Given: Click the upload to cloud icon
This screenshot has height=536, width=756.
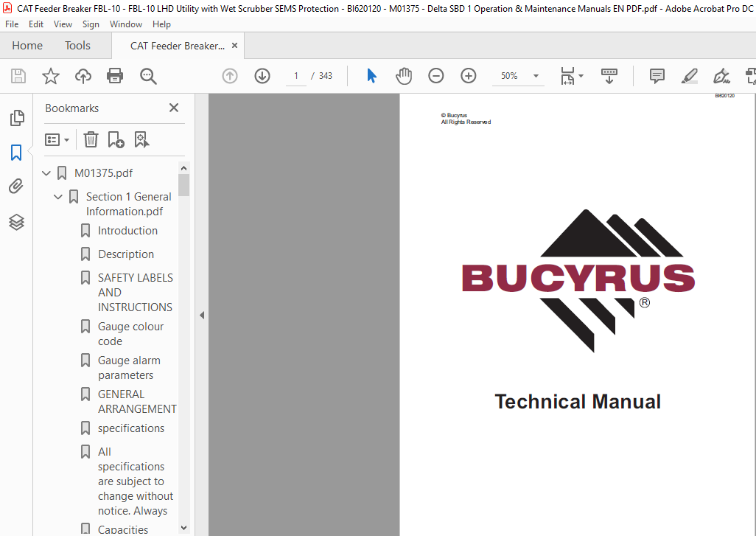Looking at the screenshot, I should tap(83, 76).
